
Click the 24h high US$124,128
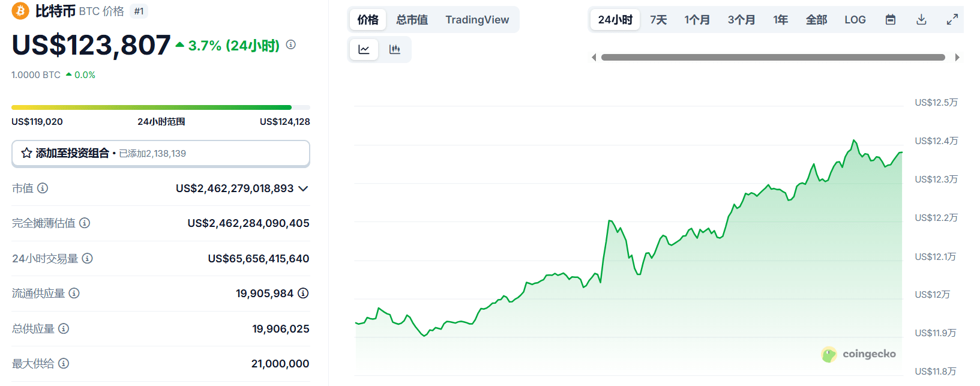[285, 122]
